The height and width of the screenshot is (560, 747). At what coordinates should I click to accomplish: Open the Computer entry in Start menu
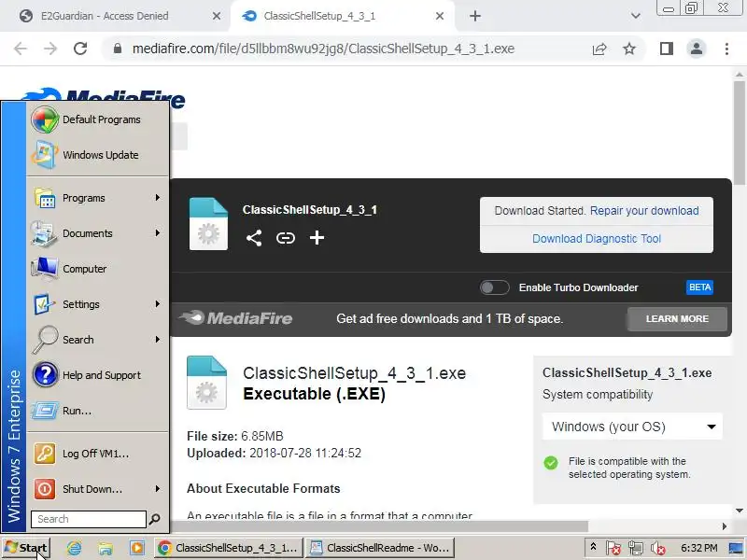(98, 269)
